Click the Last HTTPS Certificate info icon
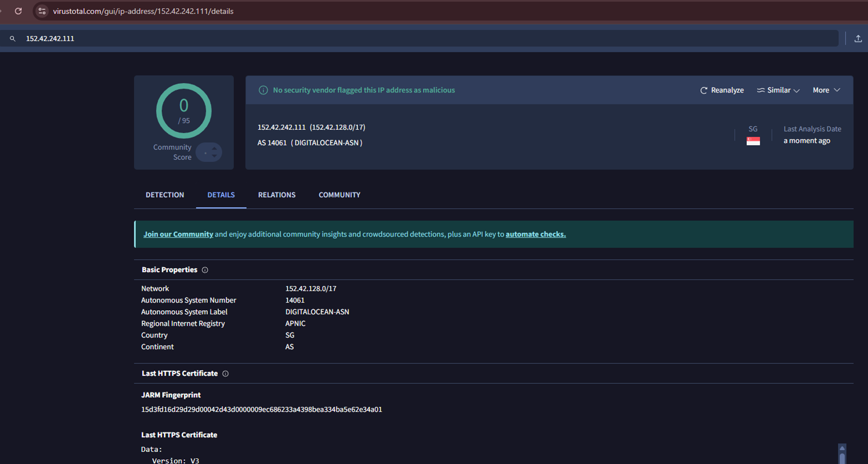The width and height of the screenshot is (868, 464). click(226, 374)
